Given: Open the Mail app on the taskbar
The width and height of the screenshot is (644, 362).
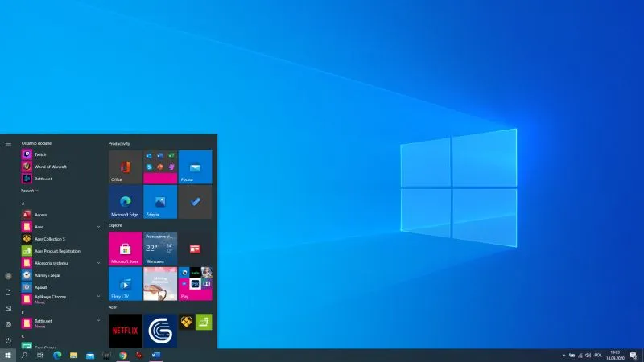Looking at the screenshot, I should [x=90, y=355].
